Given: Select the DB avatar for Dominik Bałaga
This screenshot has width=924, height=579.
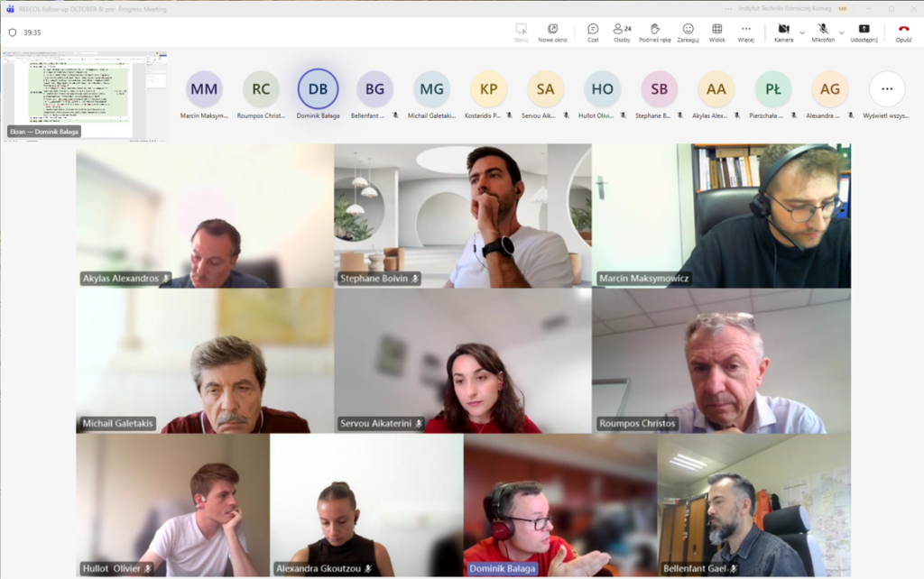Looking at the screenshot, I should click(318, 89).
